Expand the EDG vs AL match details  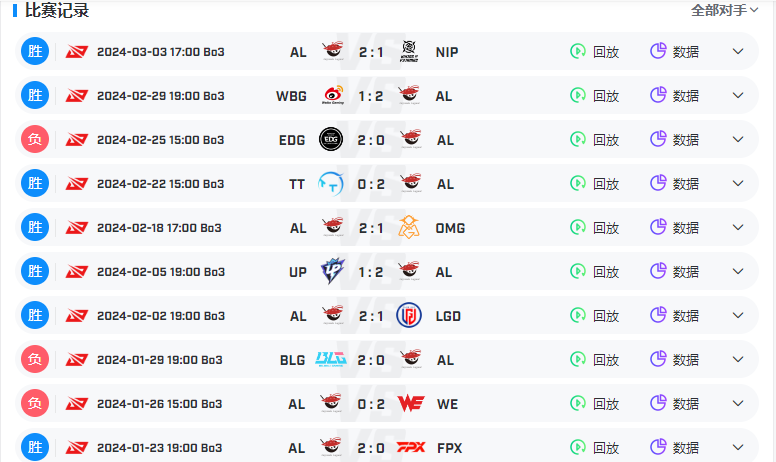pos(737,139)
